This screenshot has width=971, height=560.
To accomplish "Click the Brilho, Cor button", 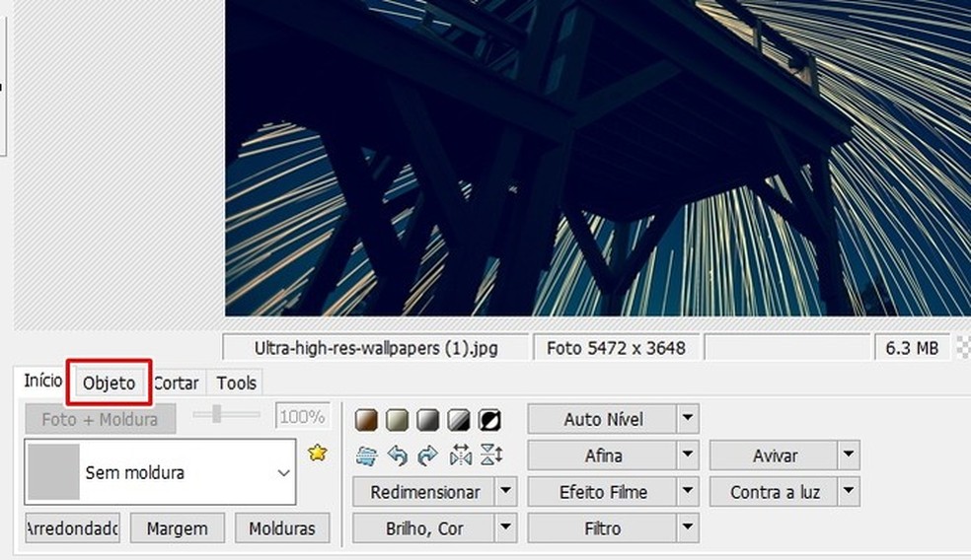I will point(424,528).
